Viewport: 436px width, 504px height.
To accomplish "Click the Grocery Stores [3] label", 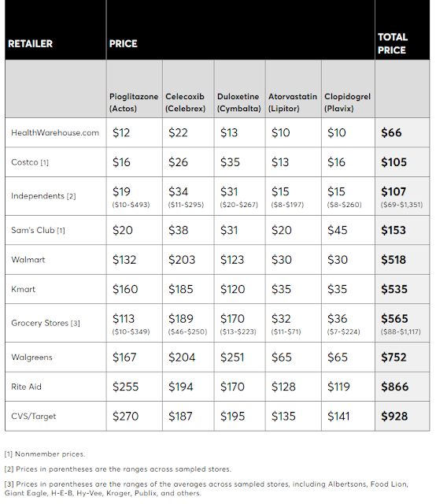I will click(46, 323).
